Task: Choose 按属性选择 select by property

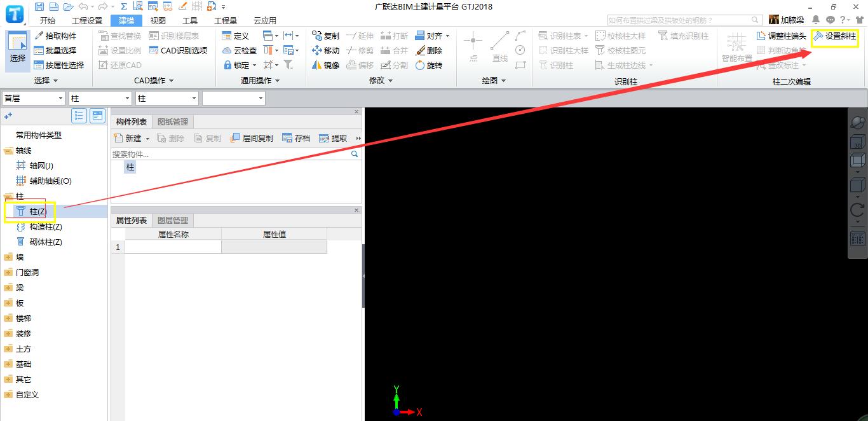Action: [x=59, y=65]
